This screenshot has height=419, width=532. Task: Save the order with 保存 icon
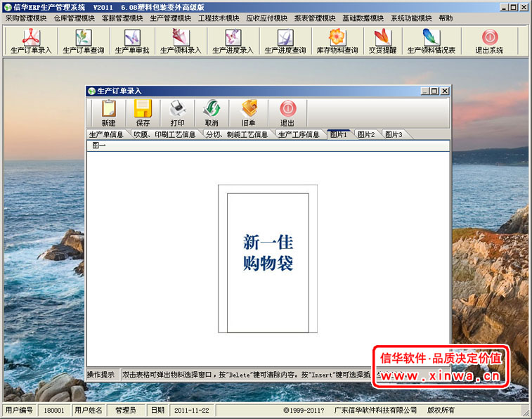(143, 113)
